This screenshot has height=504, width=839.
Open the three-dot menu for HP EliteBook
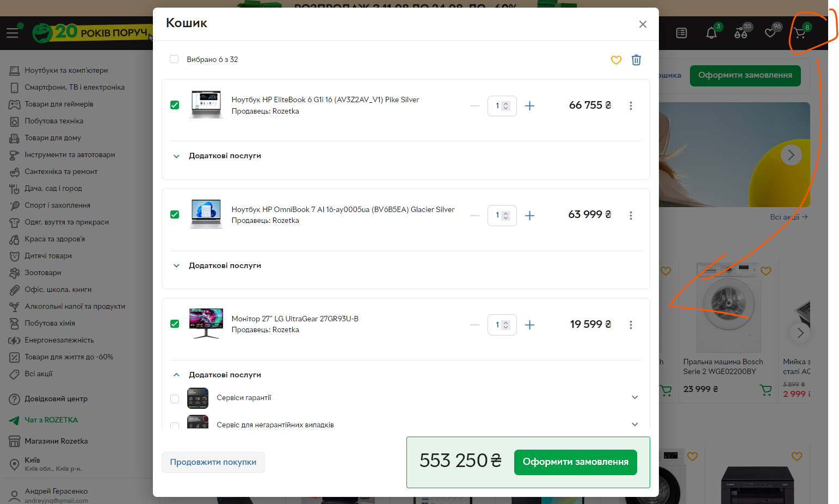pos(631,105)
